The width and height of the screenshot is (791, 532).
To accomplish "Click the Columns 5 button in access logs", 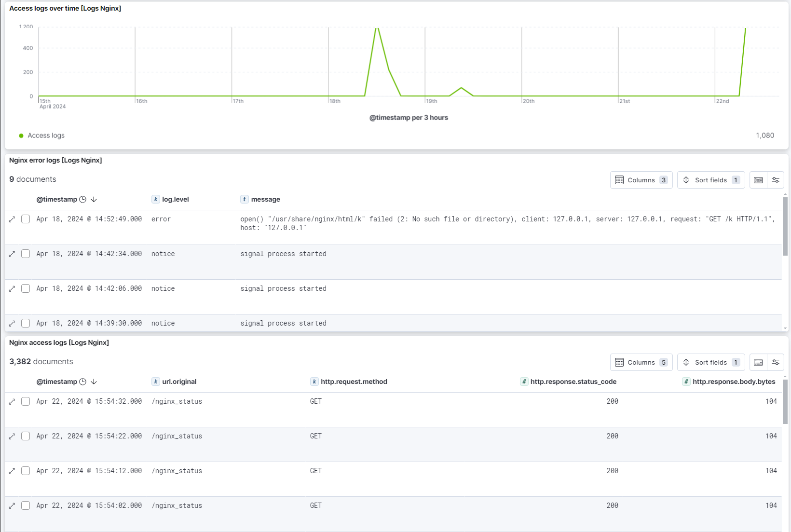I will (x=641, y=362).
